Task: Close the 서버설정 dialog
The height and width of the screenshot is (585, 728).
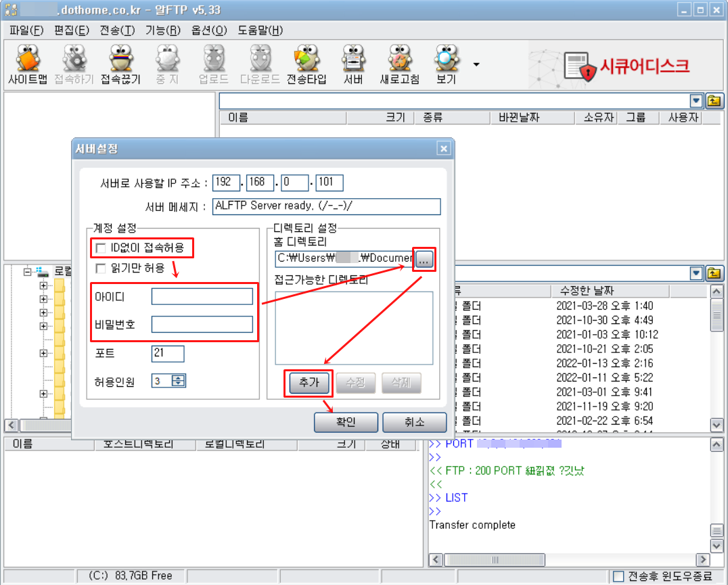Action: click(x=444, y=149)
